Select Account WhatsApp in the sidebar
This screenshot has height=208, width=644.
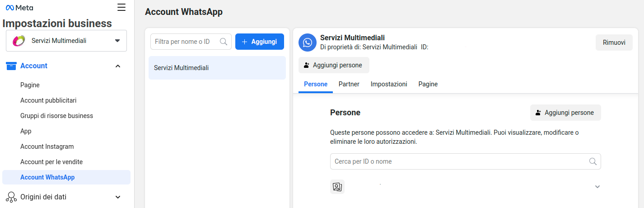[66, 177]
